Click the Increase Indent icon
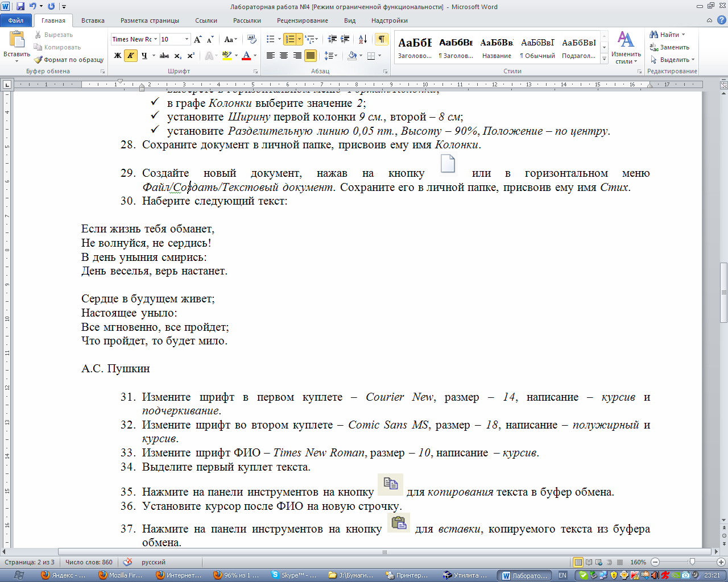728x582 pixels. coord(345,39)
